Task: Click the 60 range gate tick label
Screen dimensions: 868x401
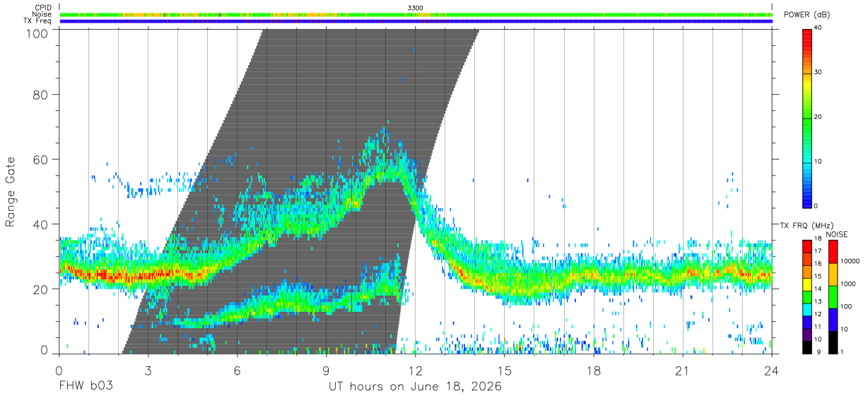Action: (41, 159)
